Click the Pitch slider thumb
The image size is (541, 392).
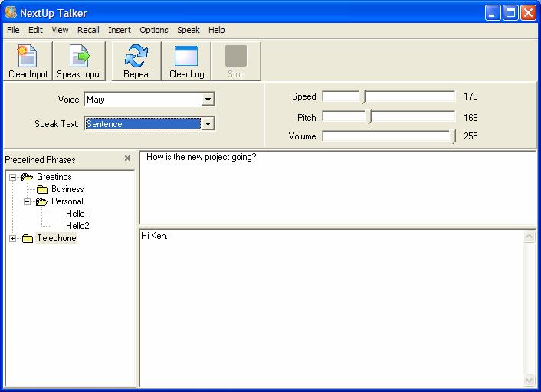369,117
